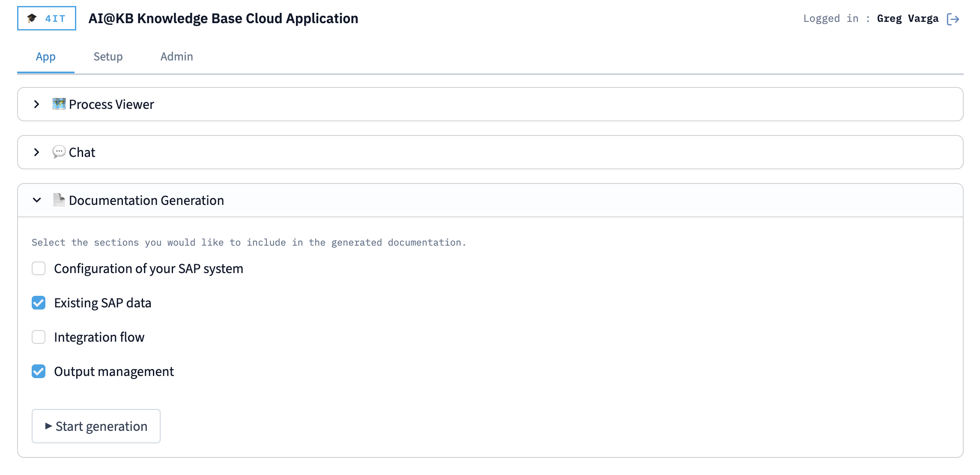
Task: Click the play triangle inside Start generation
Action: pyautogui.click(x=48, y=426)
